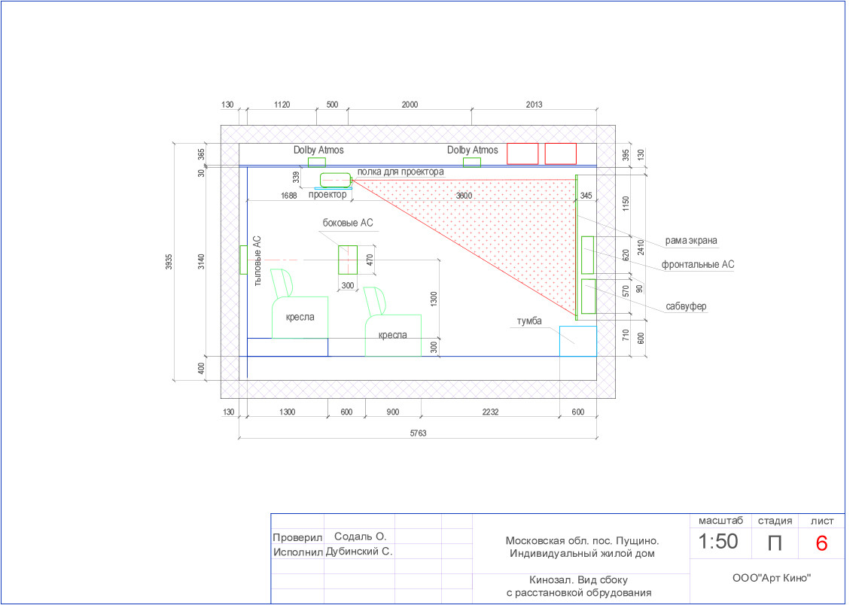Select the green projector shape

point(335,181)
